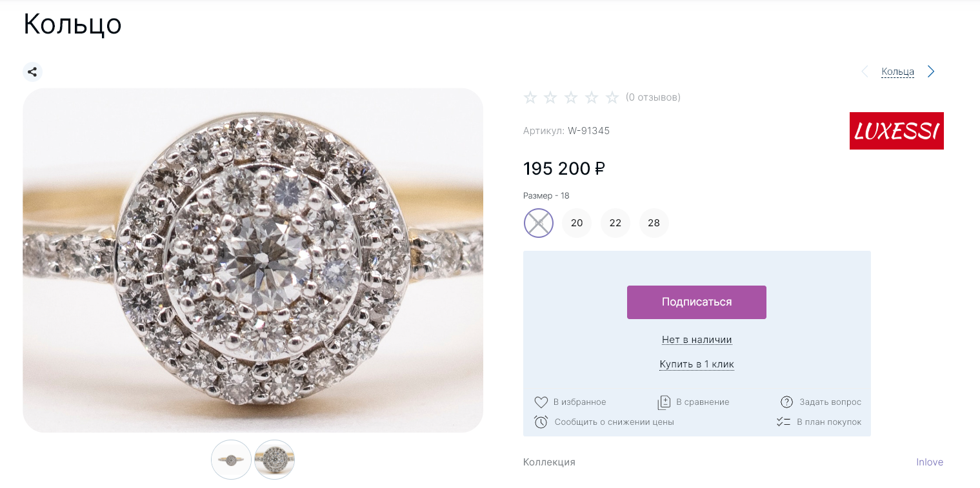Rate the product with the fifth star
Screen dimensions: 980x488
click(612, 97)
